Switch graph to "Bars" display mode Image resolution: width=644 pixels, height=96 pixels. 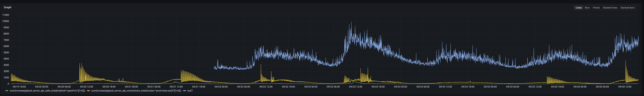[x=587, y=7]
